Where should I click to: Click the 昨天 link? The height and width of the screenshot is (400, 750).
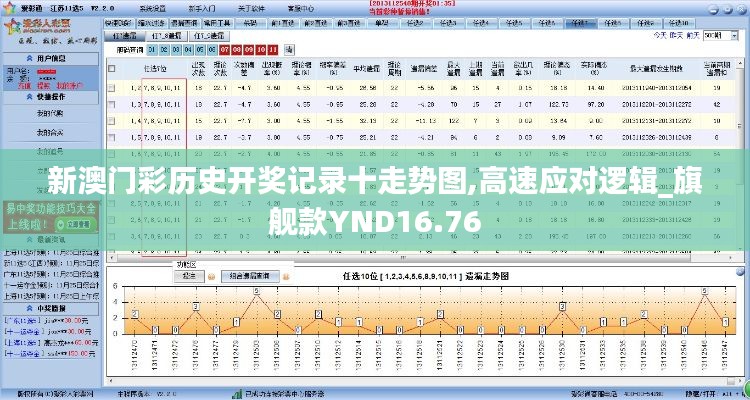click(x=676, y=36)
